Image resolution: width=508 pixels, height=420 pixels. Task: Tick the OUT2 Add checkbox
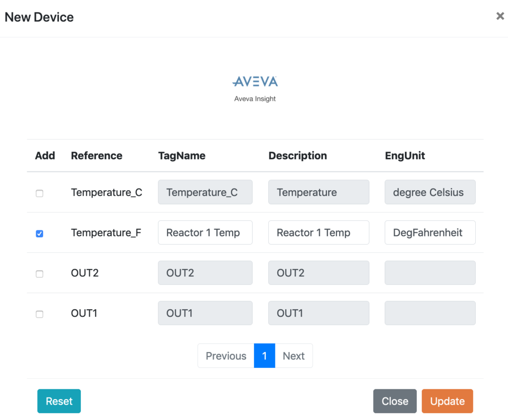(x=40, y=274)
